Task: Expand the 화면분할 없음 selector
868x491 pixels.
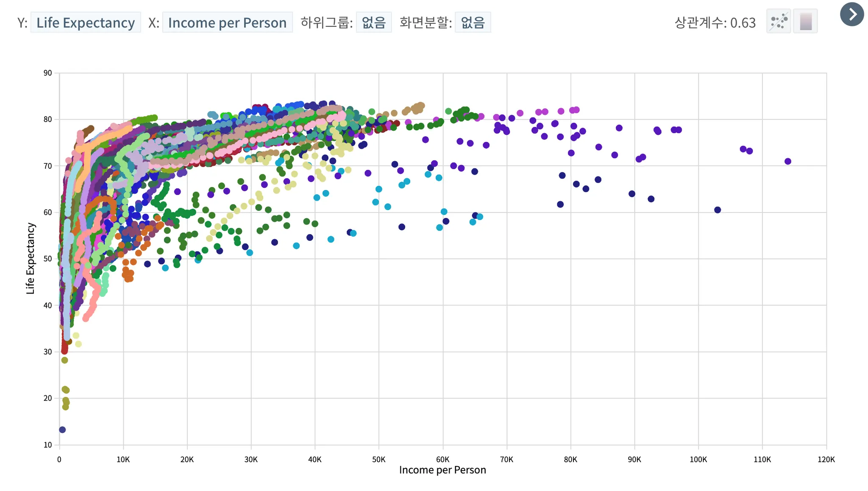Action: tap(473, 22)
